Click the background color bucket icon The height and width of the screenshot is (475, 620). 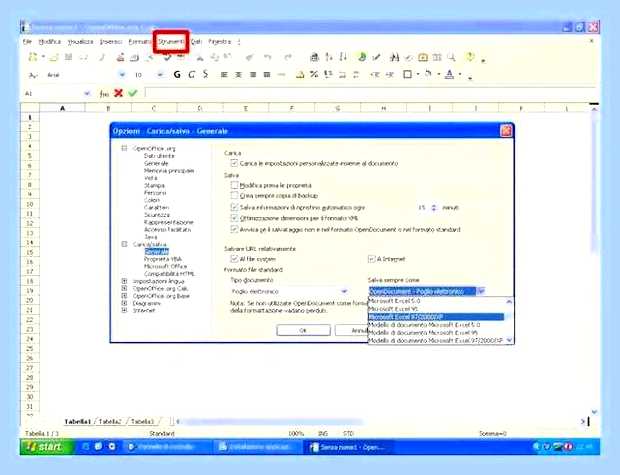[428, 74]
